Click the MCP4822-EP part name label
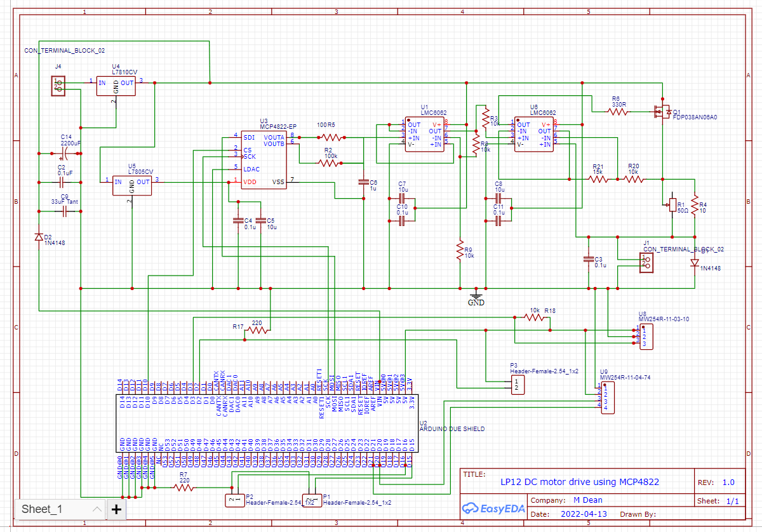Screen dimensions: 762x532 click(x=278, y=127)
